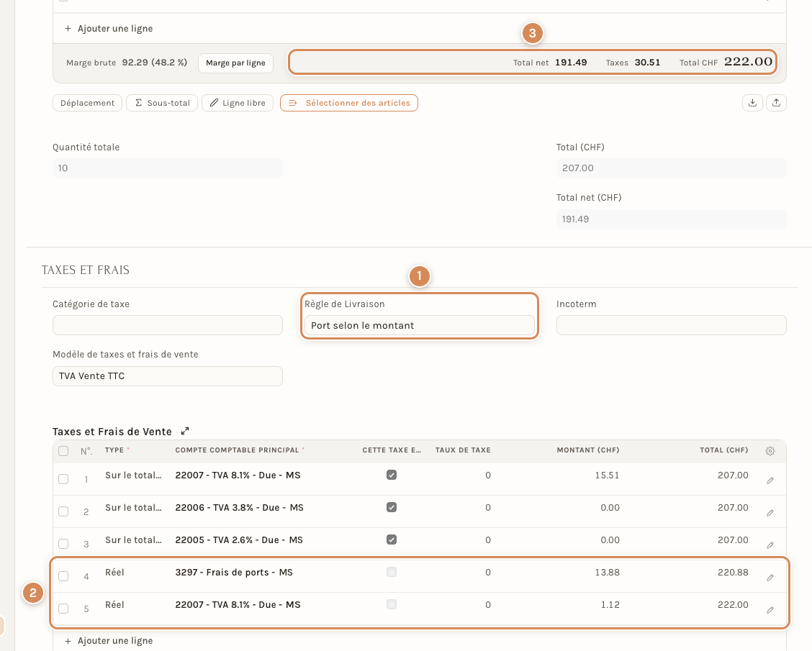Image resolution: width=812 pixels, height=651 pixels.
Task: Click the download icon above the totals
Action: pyautogui.click(x=752, y=102)
